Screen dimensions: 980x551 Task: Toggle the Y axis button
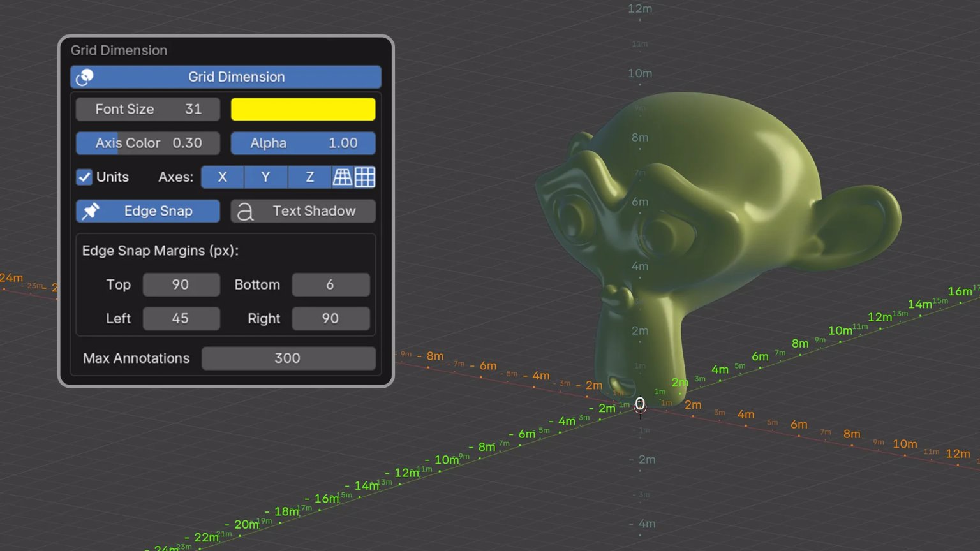[265, 177]
